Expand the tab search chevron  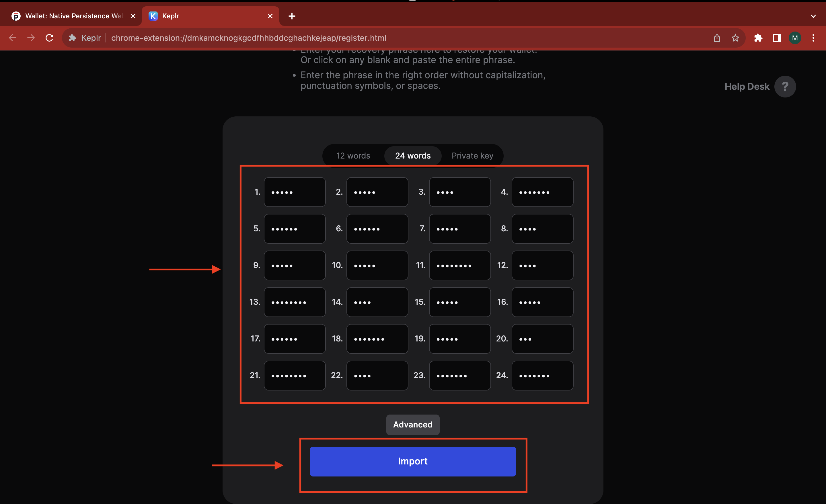(x=813, y=16)
